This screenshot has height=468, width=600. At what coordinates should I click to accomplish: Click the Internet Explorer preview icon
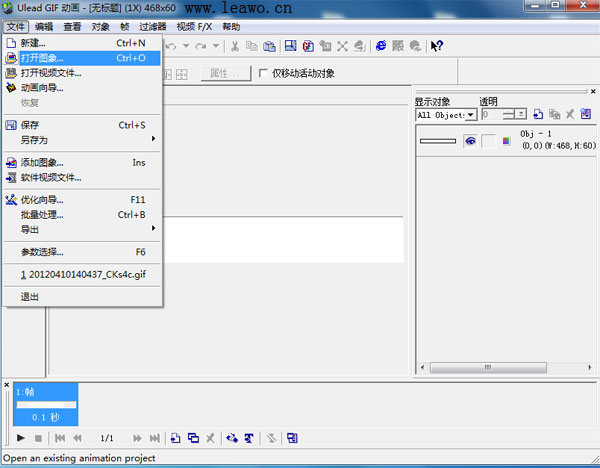coord(381,46)
